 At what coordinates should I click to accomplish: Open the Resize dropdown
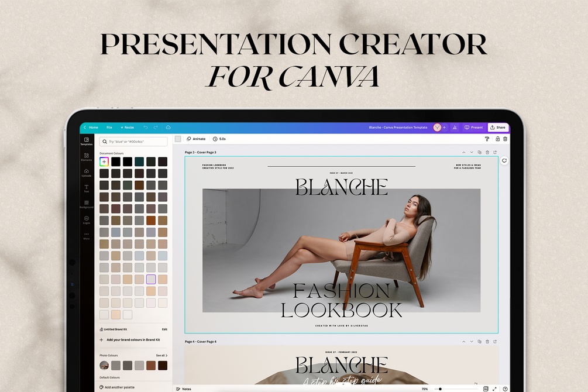click(x=128, y=128)
